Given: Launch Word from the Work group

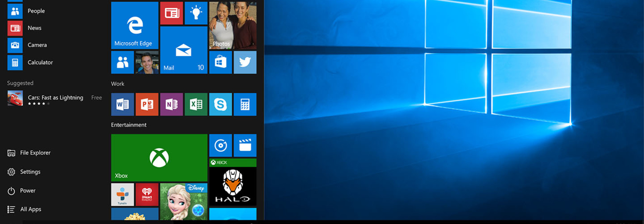Looking at the screenshot, I should (x=122, y=104).
